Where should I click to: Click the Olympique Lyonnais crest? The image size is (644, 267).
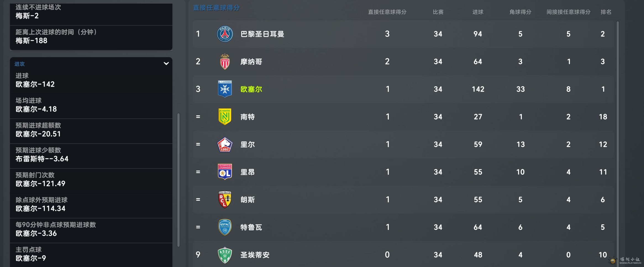(225, 172)
